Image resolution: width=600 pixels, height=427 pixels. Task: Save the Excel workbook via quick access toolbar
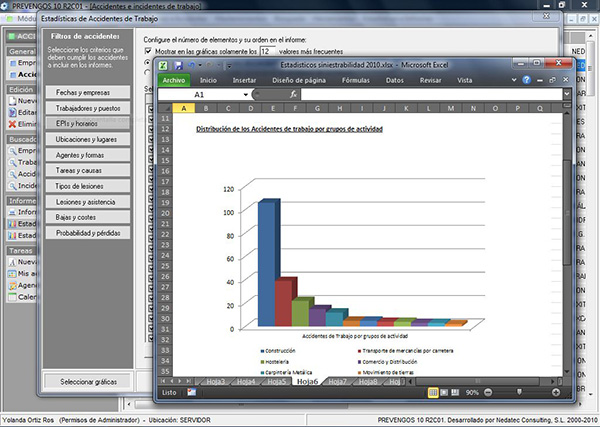tap(178, 65)
